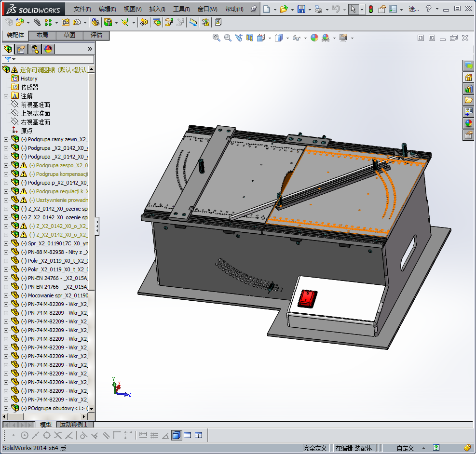Click the feature tree filter input field

(53, 59)
